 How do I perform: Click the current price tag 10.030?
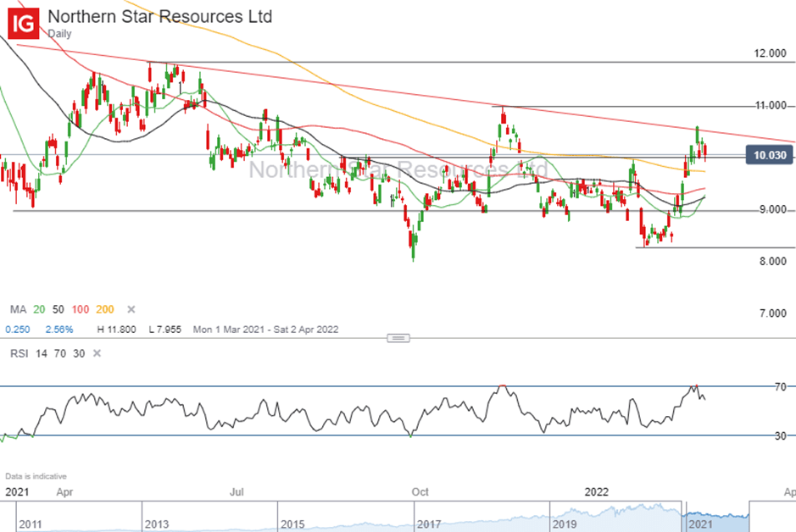(x=769, y=155)
